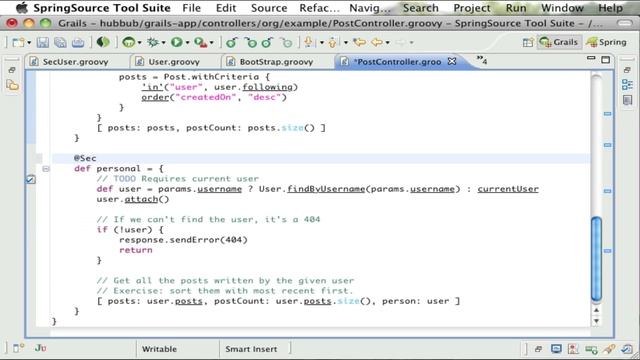Viewport: 640px width, 360px height.
Task: Click the Run External Tools icon
Action: click(200, 42)
